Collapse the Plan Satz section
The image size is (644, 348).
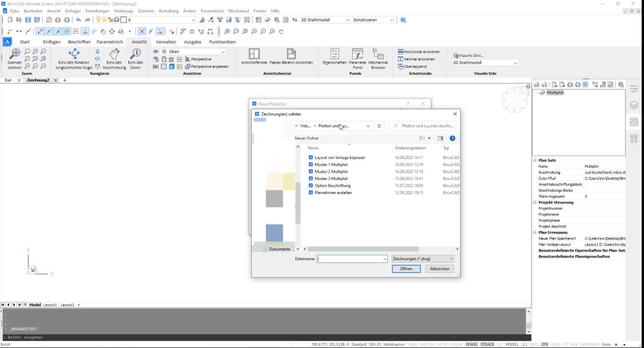click(535, 160)
